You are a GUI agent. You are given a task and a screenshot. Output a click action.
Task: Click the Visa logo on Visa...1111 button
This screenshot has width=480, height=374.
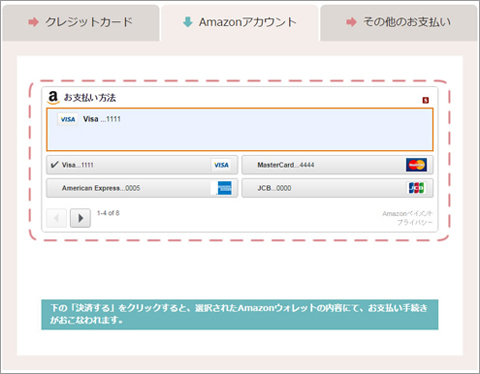(221, 165)
